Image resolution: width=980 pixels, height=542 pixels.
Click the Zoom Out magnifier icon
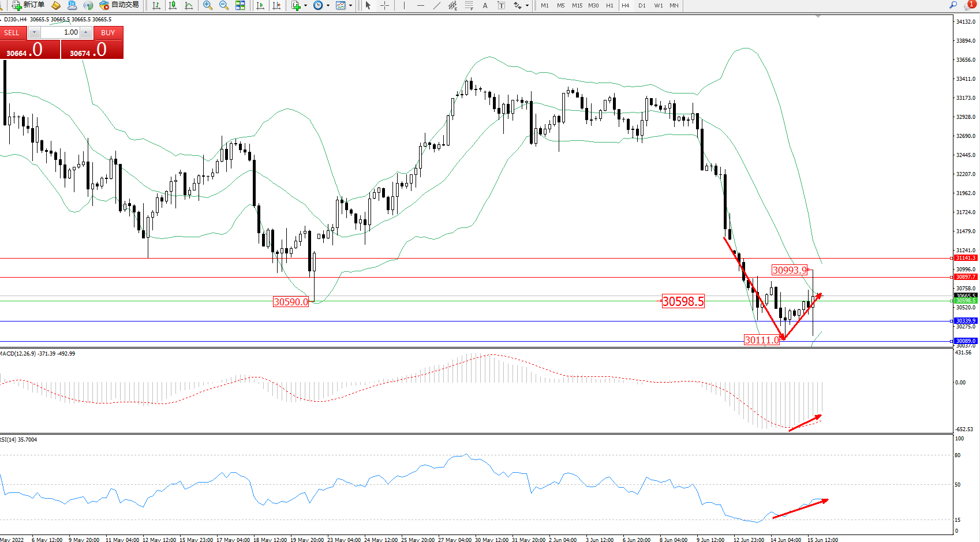(x=224, y=5)
